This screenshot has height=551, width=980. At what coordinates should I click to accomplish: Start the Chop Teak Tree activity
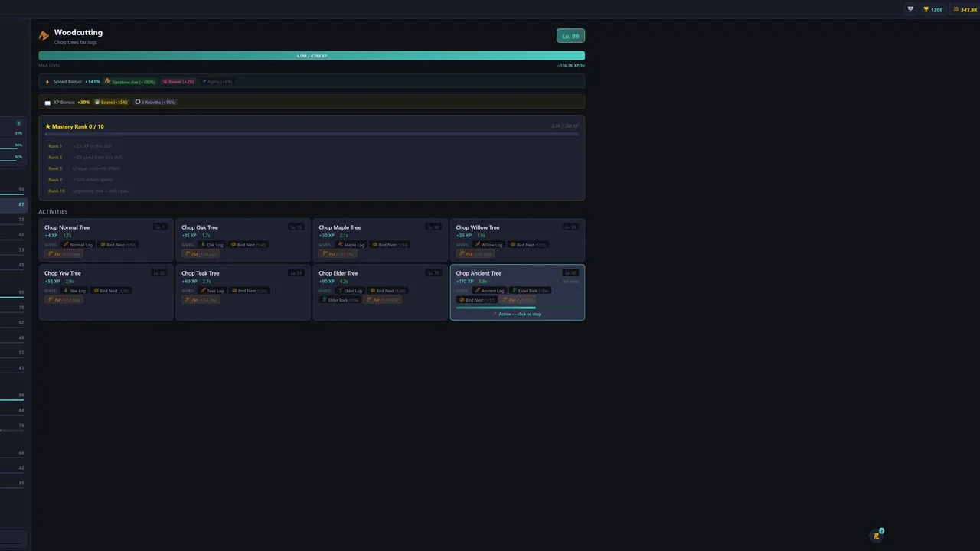[243, 292]
